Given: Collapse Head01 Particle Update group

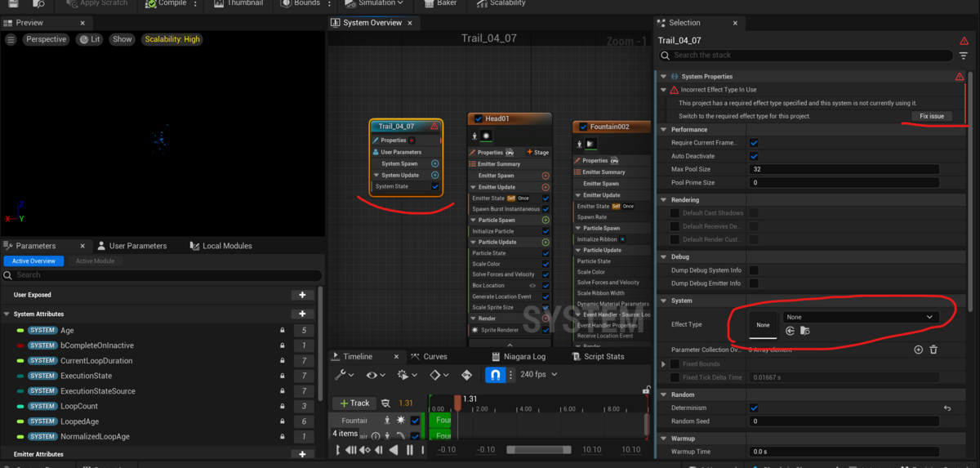Looking at the screenshot, I should pos(473,242).
